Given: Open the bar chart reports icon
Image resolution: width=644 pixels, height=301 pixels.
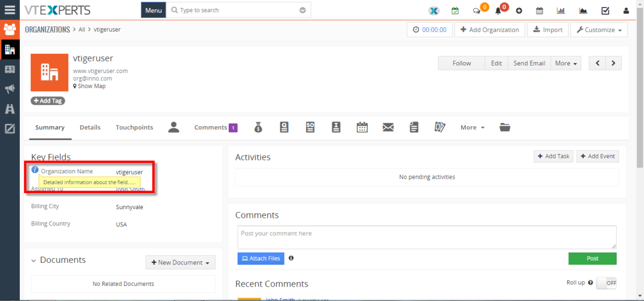Looking at the screenshot, I should point(561,11).
